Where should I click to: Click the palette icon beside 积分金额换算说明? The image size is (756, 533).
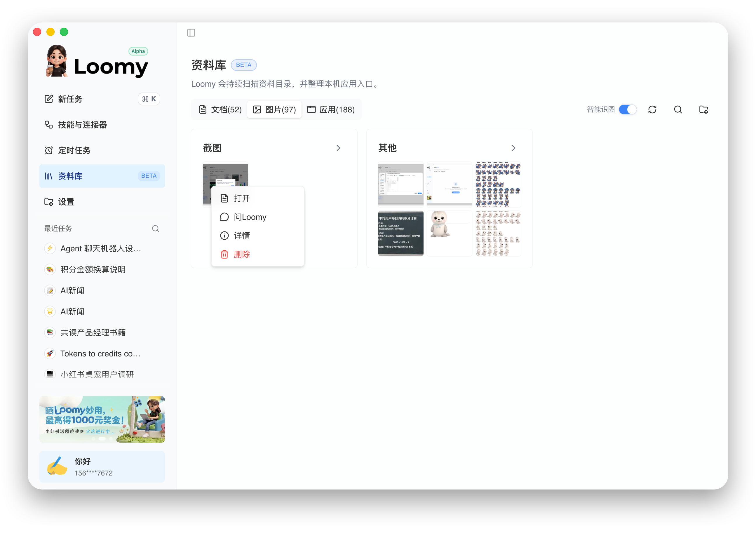50,269
